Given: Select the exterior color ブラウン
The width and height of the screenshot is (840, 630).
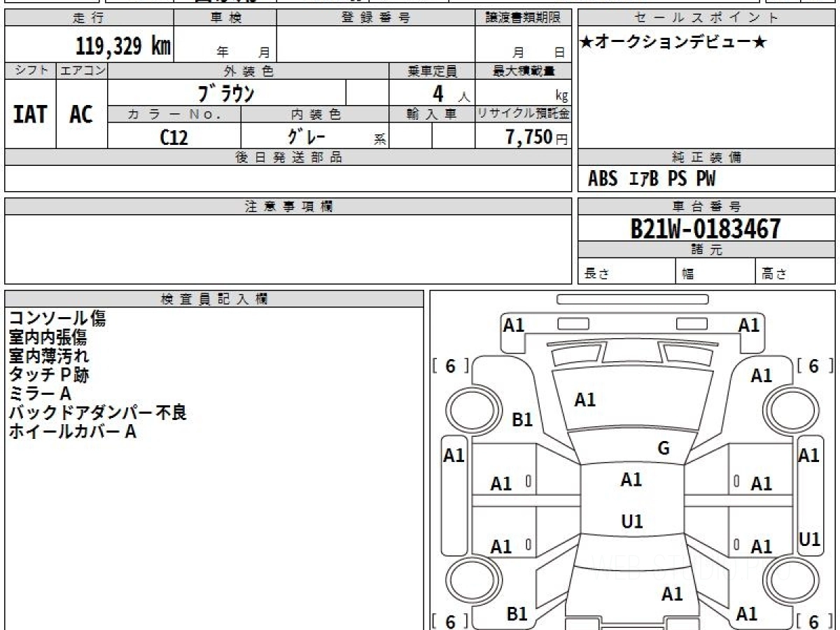Looking at the screenshot, I should [x=227, y=92].
